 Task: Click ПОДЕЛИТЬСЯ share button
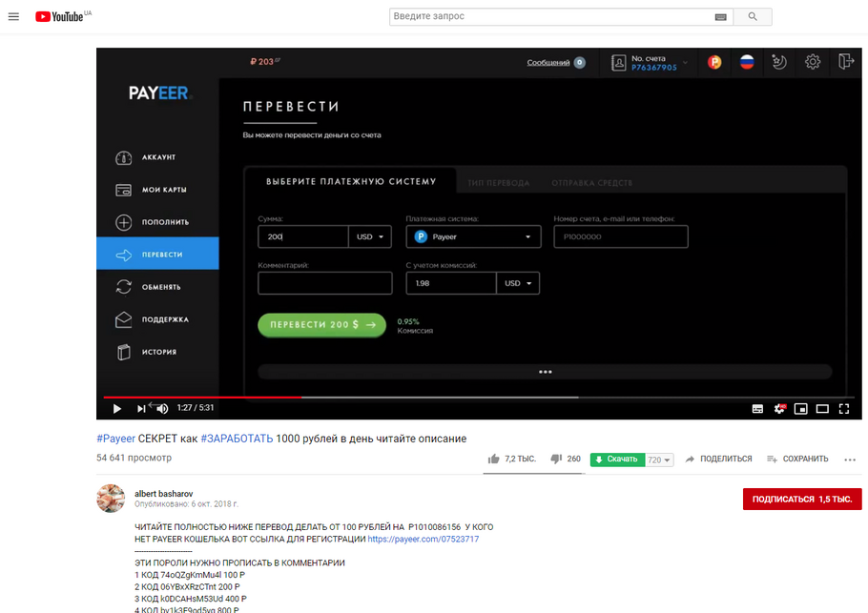718,459
